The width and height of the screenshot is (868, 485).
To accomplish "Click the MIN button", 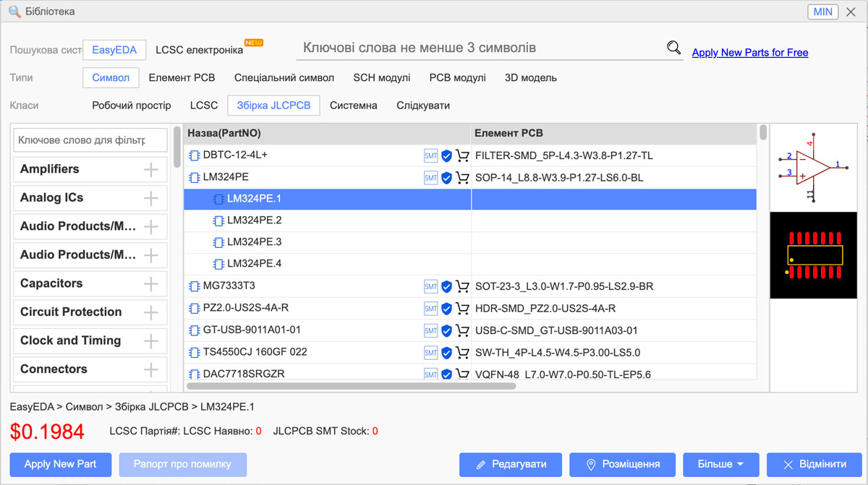I will tap(823, 12).
